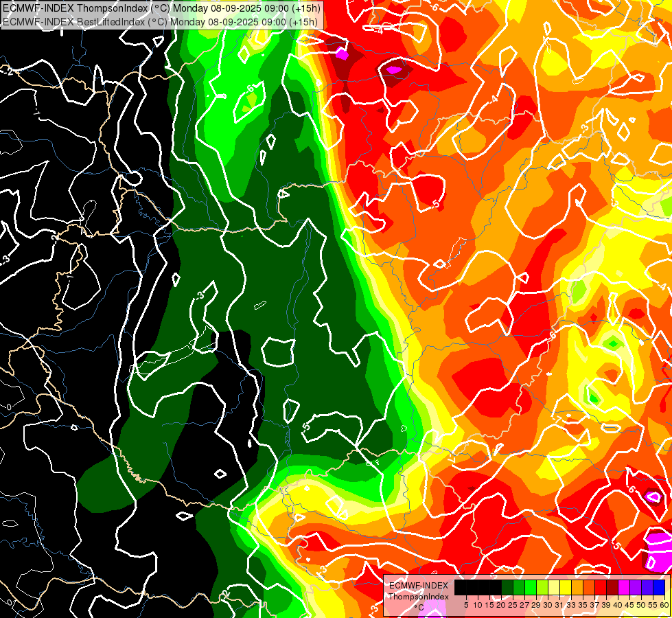This screenshot has width=672, height=618.
Task: Select the indigo 50–55 legend swatch
Action: coord(647,587)
